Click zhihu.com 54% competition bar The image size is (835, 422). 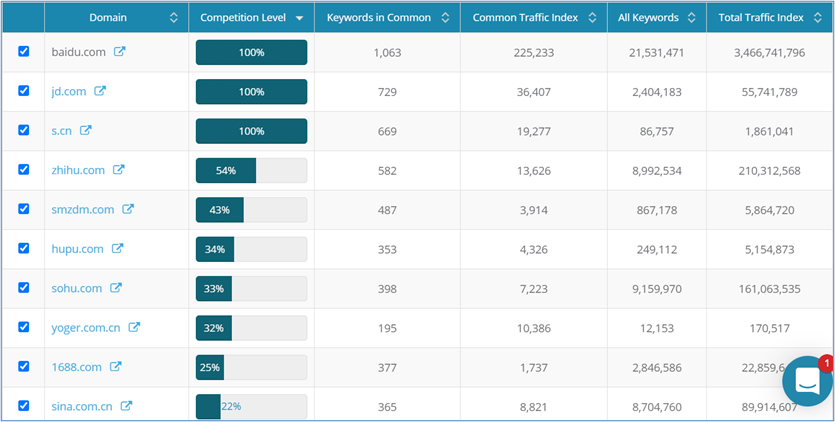coord(251,171)
